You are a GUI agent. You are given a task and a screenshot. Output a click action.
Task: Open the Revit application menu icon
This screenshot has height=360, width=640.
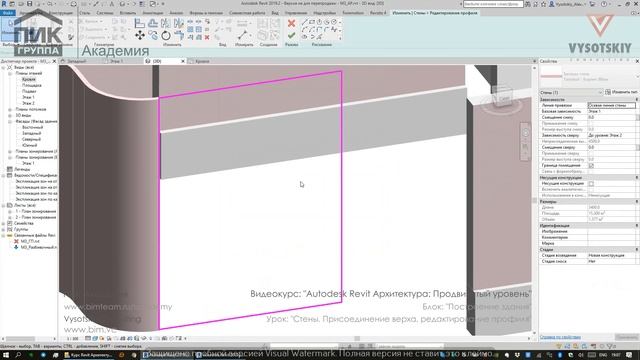coord(4,4)
